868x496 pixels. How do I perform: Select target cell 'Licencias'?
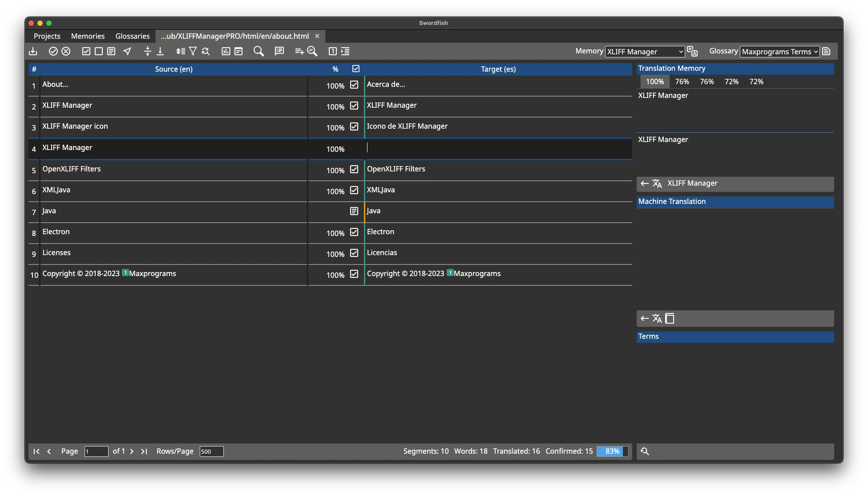click(498, 253)
